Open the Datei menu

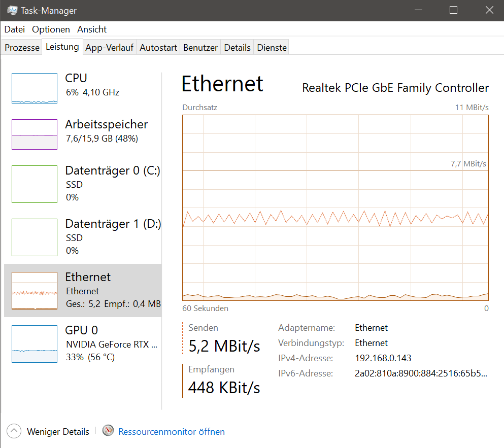[15, 29]
